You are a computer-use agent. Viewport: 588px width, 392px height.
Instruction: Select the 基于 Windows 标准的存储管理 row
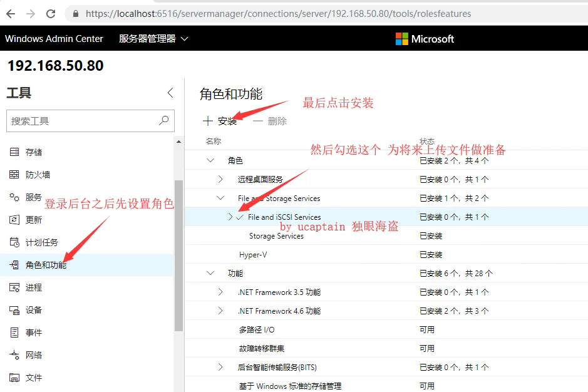point(386,384)
